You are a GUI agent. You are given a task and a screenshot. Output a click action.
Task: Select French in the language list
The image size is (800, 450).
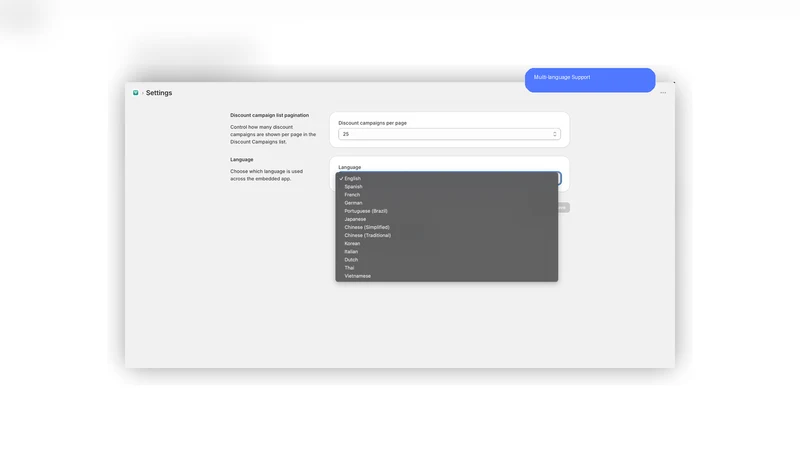(446, 195)
